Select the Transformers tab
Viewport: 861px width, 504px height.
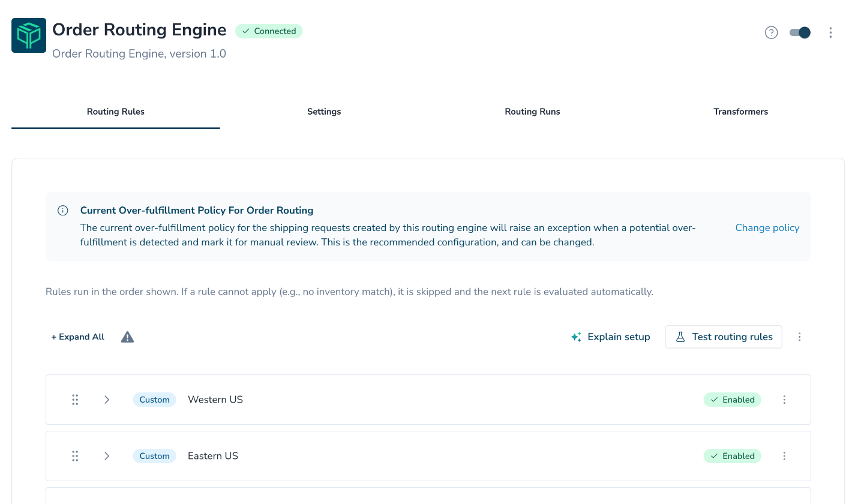click(740, 112)
